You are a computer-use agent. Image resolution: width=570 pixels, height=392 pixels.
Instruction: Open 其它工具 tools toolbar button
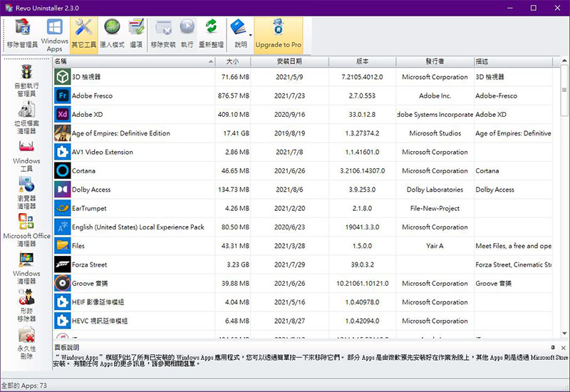[83, 34]
